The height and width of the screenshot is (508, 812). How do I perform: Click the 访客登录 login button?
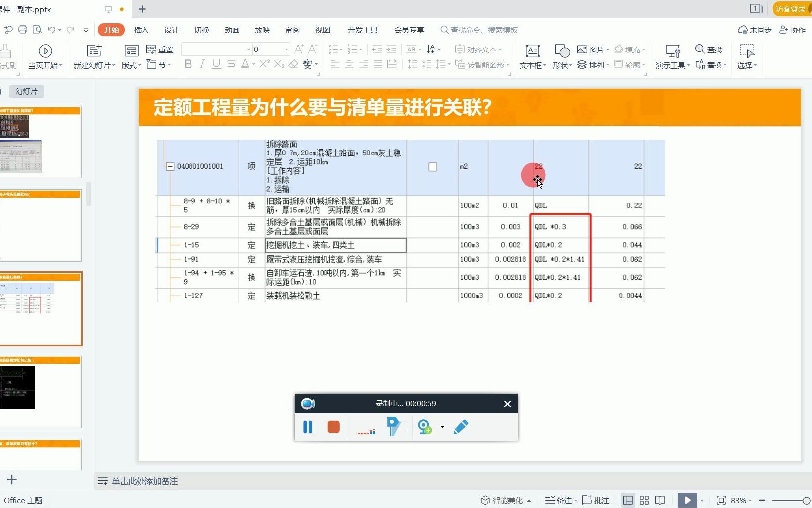790,9
